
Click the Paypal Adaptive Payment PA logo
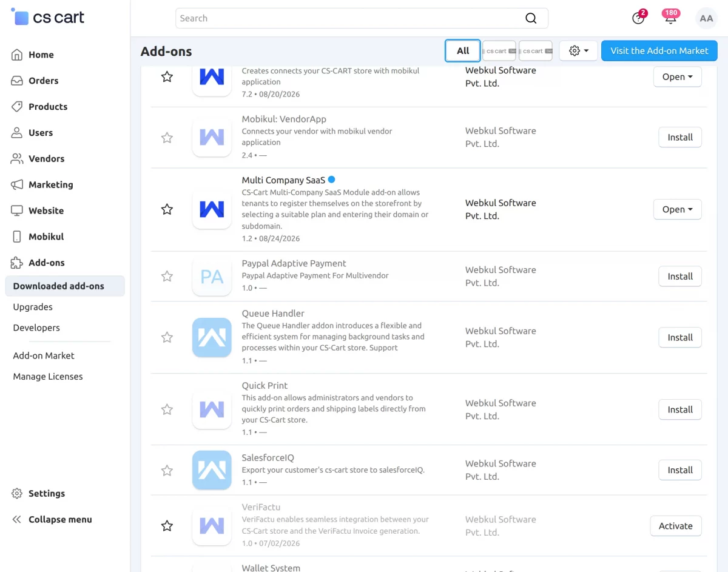[212, 277]
